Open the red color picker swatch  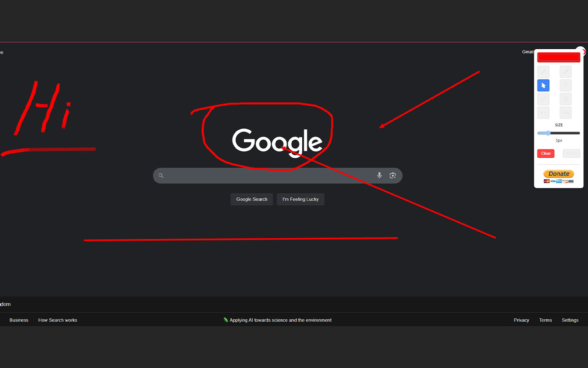559,57
